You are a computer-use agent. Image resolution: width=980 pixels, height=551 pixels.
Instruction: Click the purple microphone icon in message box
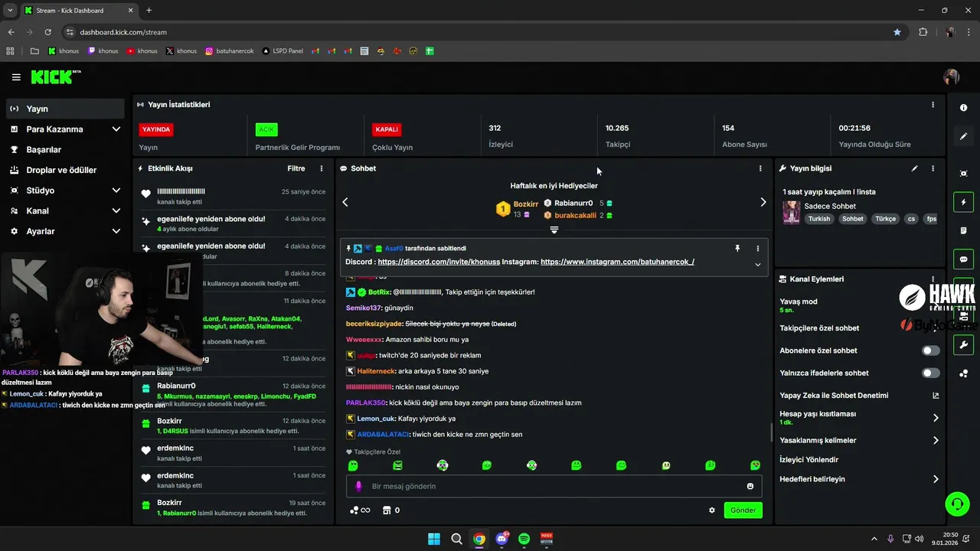click(x=358, y=486)
